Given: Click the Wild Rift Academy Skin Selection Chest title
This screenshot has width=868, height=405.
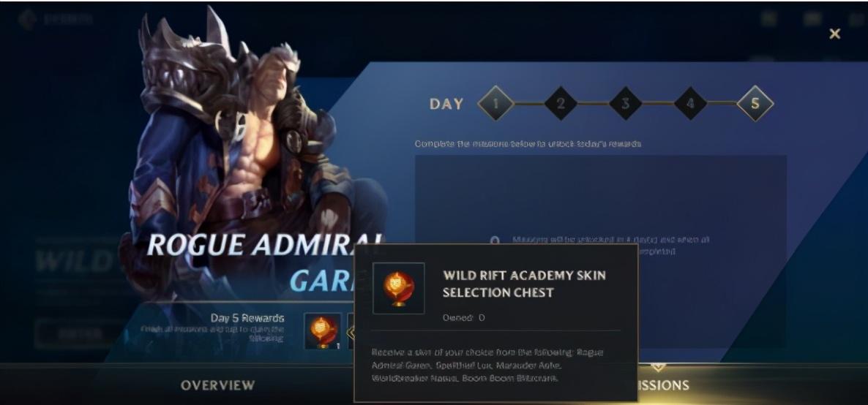Looking at the screenshot, I should pos(524,284).
